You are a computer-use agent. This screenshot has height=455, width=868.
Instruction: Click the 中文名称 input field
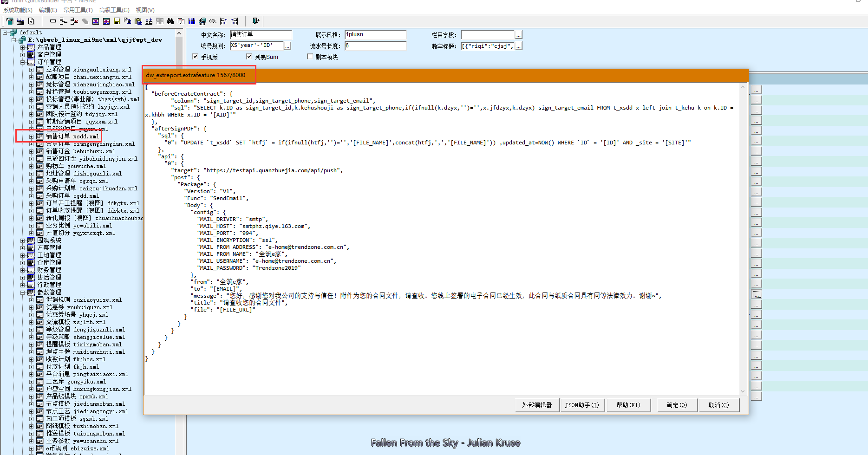click(x=261, y=35)
